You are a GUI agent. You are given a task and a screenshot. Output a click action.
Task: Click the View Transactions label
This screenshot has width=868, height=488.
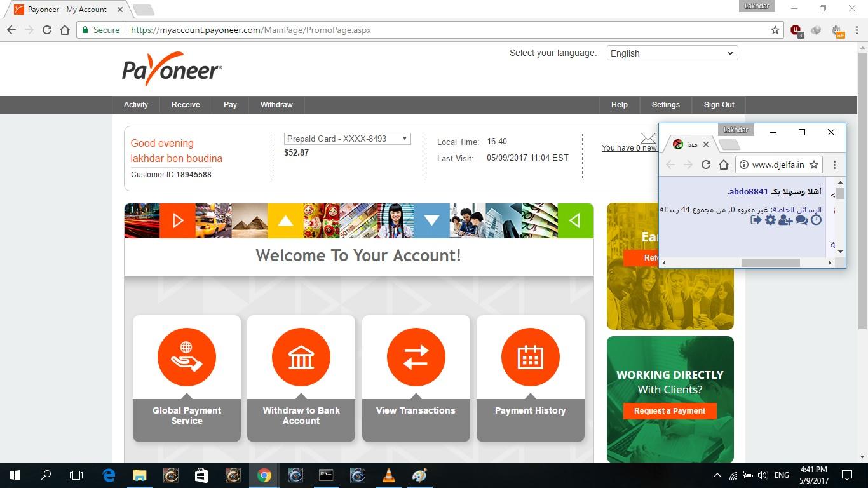(x=416, y=410)
